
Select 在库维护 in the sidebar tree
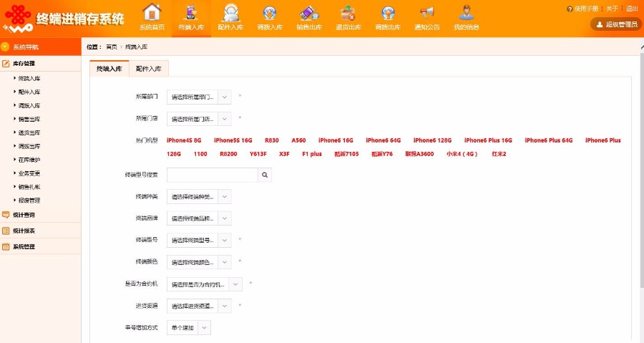(x=29, y=160)
